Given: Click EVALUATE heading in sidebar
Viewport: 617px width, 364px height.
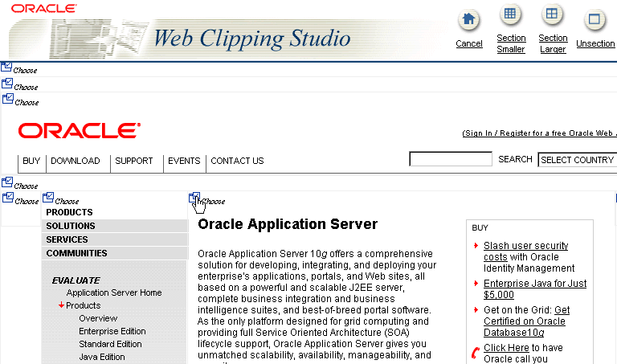Looking at the screenshot, I should (76, 280).
